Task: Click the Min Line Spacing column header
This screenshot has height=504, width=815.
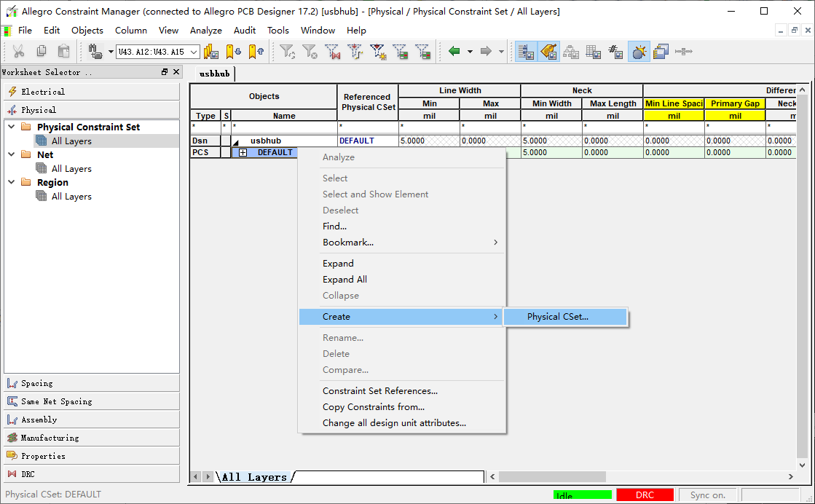Action: click(674, 103)
